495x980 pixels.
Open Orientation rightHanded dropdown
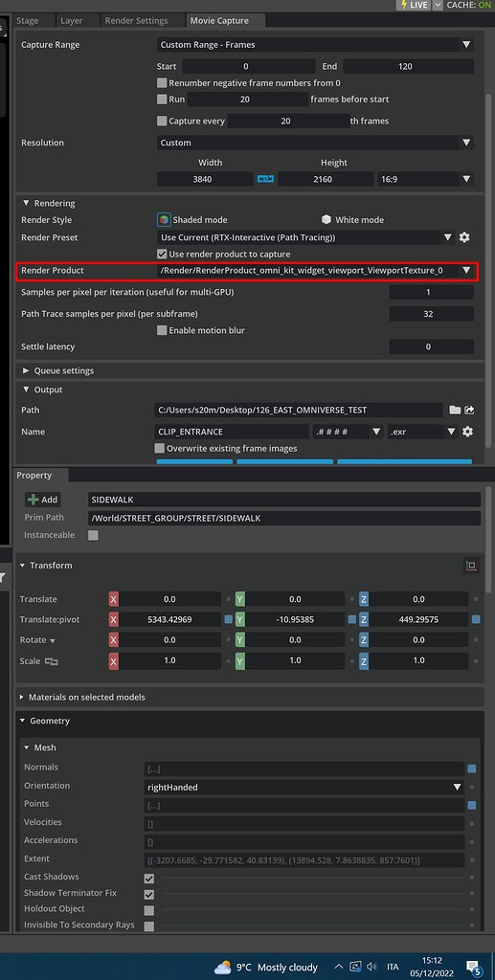[x=304, y=788]
